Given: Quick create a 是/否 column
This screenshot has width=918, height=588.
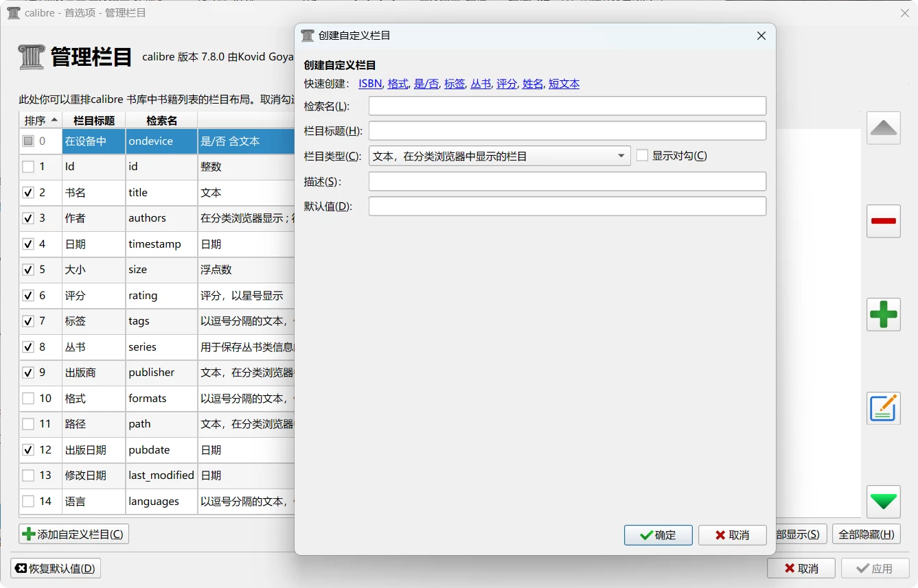Looking at the screenshot, I should click(426, 84).
